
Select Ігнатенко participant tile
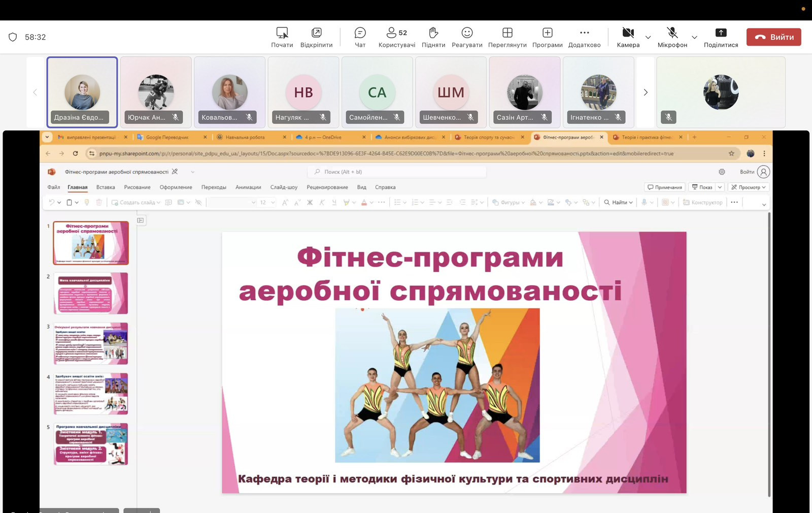point(598,92)
